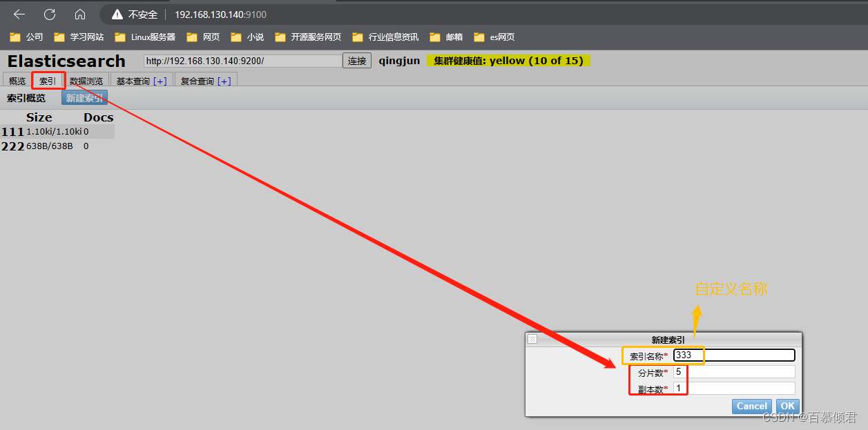Click the 分片数 input field
This screenshot has height=430, width=868.
(734, 372)
